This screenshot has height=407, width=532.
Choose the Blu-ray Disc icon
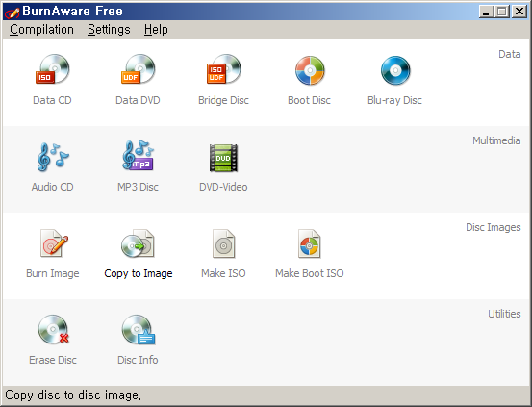[x=395, y=70]
